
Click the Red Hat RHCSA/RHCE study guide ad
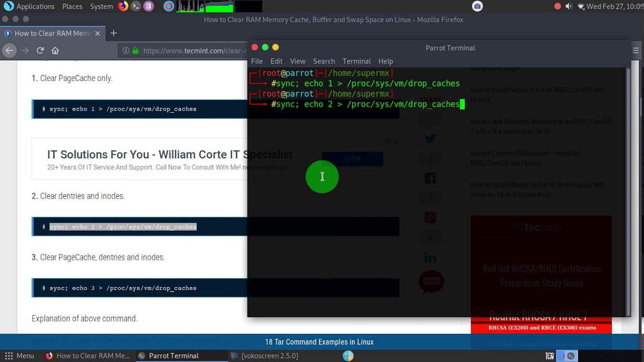[541, 275]
